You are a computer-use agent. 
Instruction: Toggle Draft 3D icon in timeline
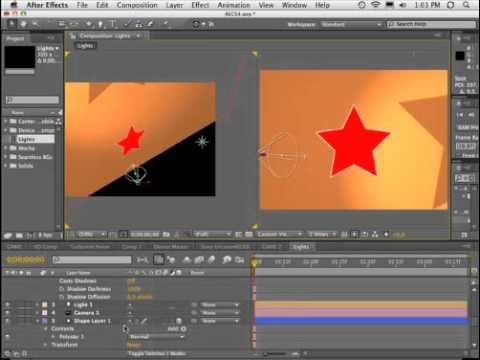point(172,260)
